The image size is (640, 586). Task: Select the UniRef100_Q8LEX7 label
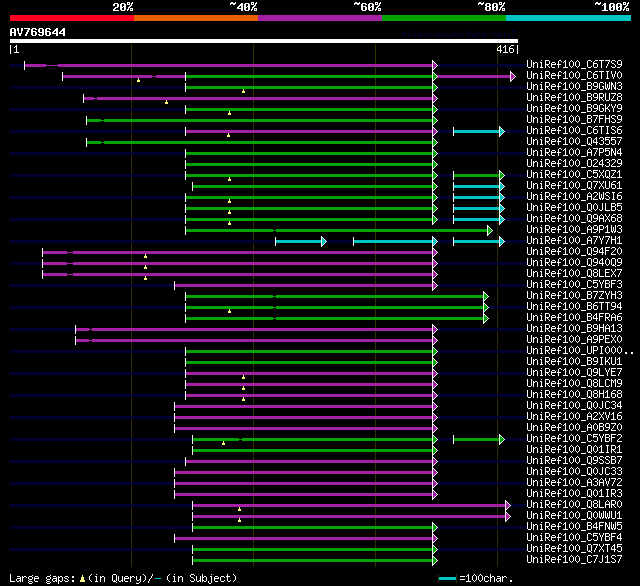[x=574, y=273]
